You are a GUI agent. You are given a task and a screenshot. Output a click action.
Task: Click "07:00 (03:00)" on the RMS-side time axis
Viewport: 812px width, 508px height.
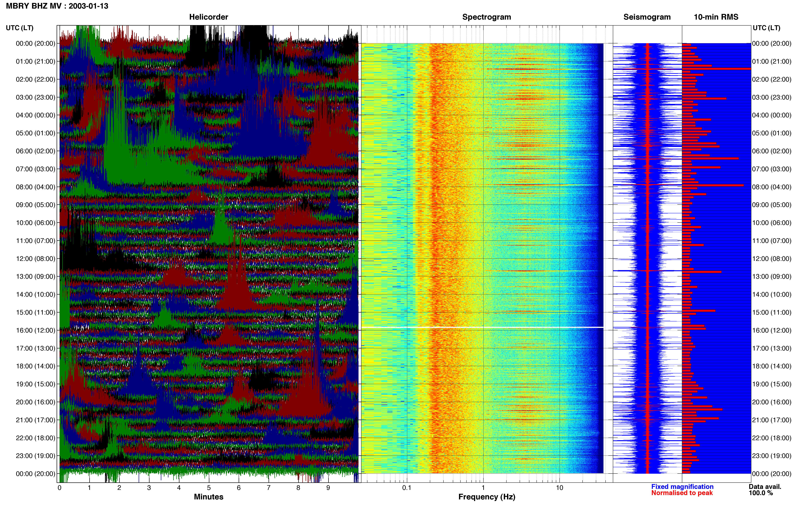[772, 169]
